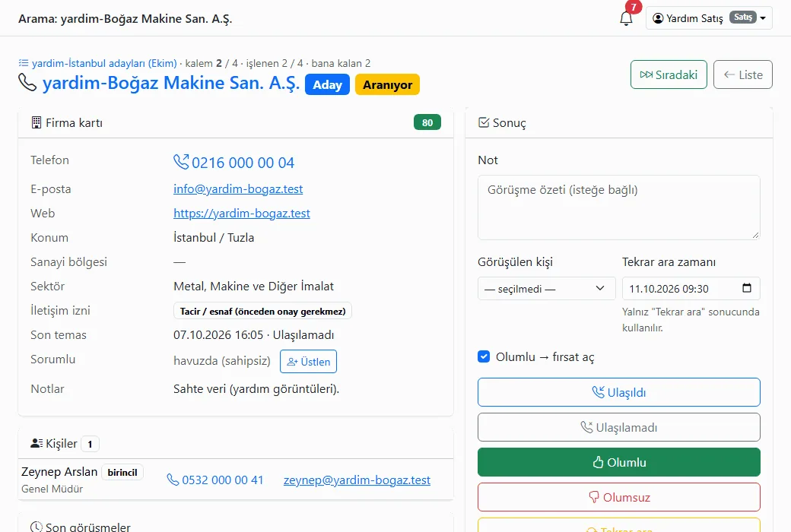Click the checkbox icon in Sonuç header
The width and height of the screenshot is (791, 532).
(483, 122)
